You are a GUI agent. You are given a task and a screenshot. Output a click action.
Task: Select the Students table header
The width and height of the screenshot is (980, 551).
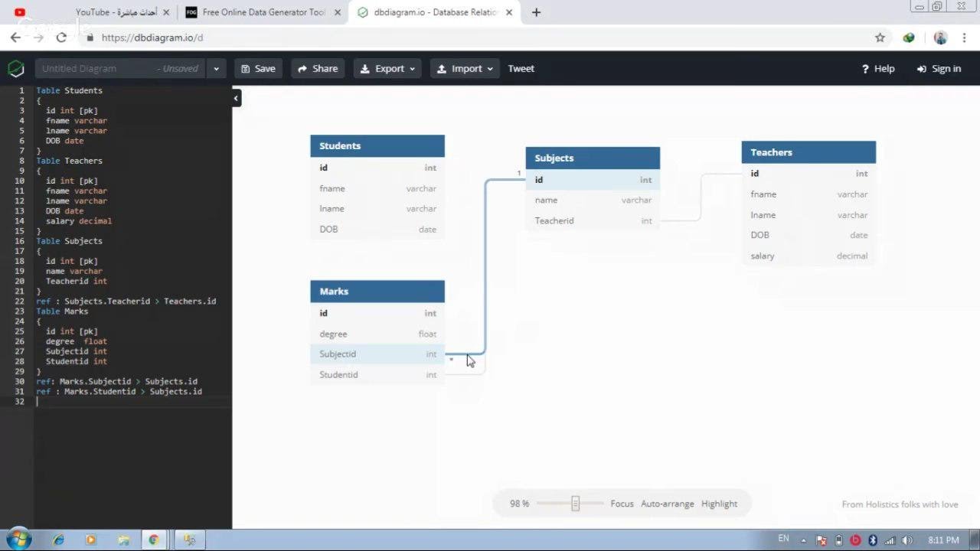tap(377, 145)
